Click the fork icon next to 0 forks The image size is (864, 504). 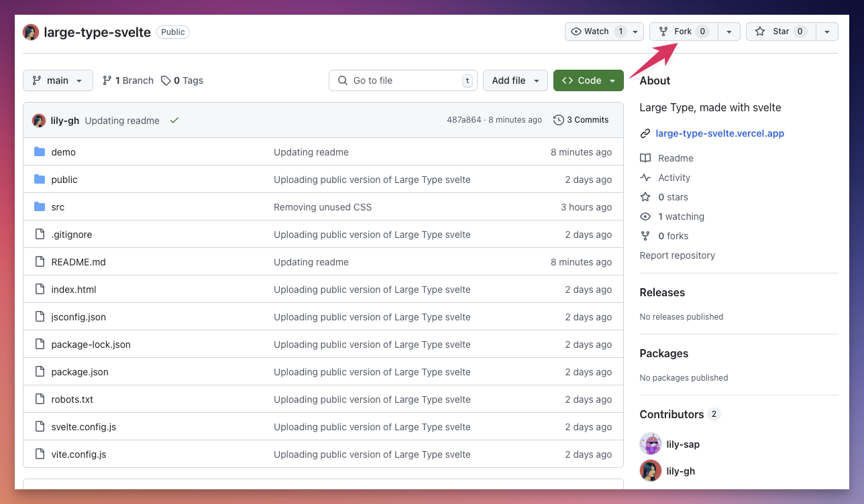coord(645,236)
